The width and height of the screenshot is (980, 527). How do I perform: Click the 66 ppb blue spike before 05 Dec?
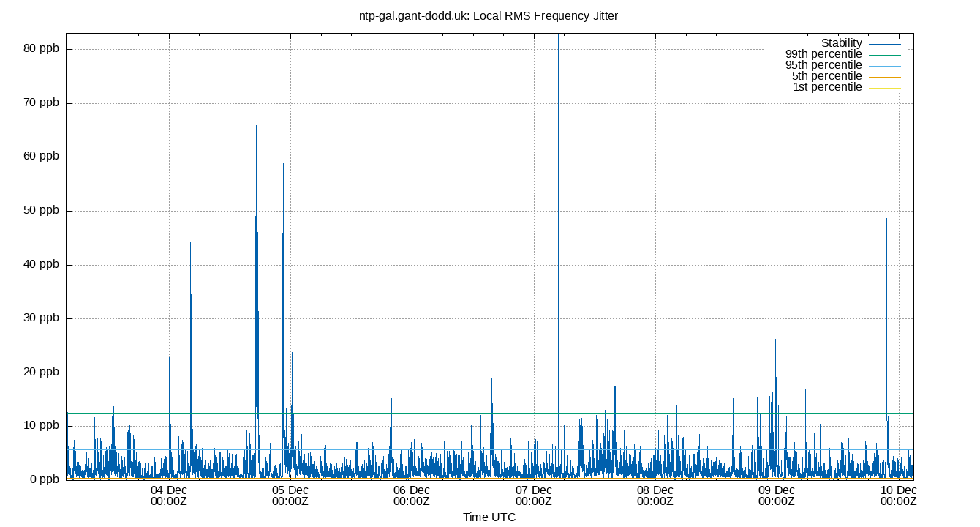[x=255, y=132]
